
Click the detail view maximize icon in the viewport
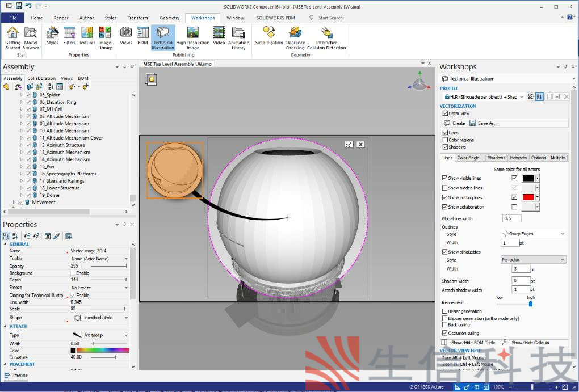pos(349,144)
